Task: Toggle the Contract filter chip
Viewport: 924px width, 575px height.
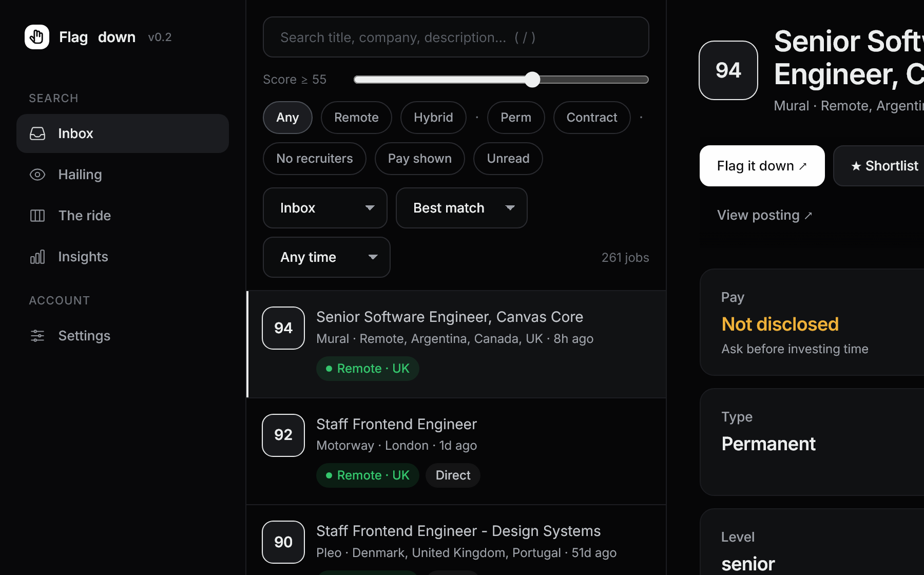Action: [592, 118]
